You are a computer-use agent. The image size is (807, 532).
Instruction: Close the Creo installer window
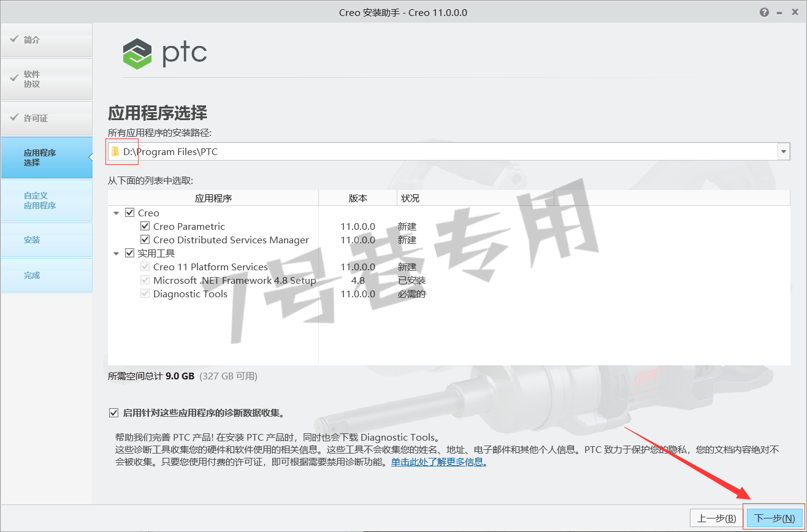click(x=794, y=12)
